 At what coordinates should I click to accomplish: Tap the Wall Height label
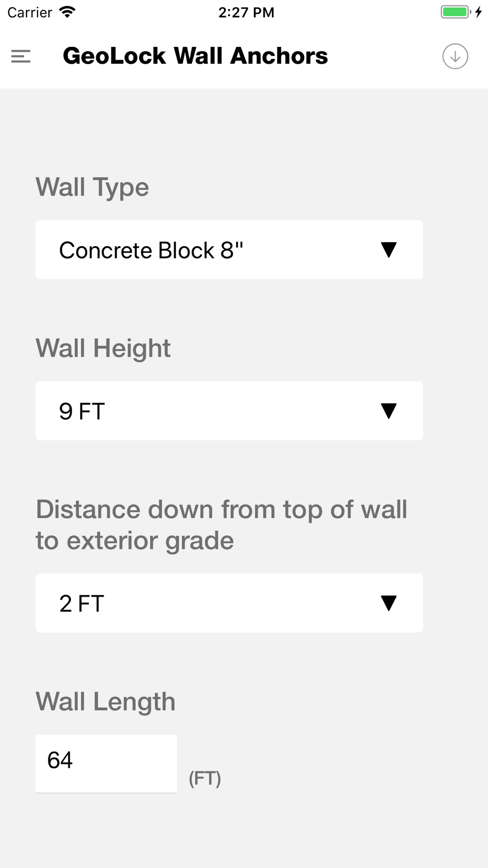coord(103,348)
